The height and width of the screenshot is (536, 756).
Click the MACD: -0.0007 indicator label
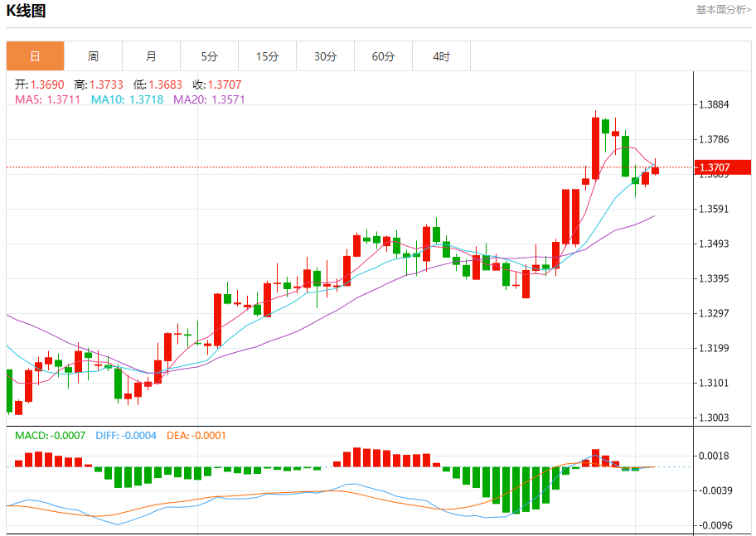[x=50, y=435]
